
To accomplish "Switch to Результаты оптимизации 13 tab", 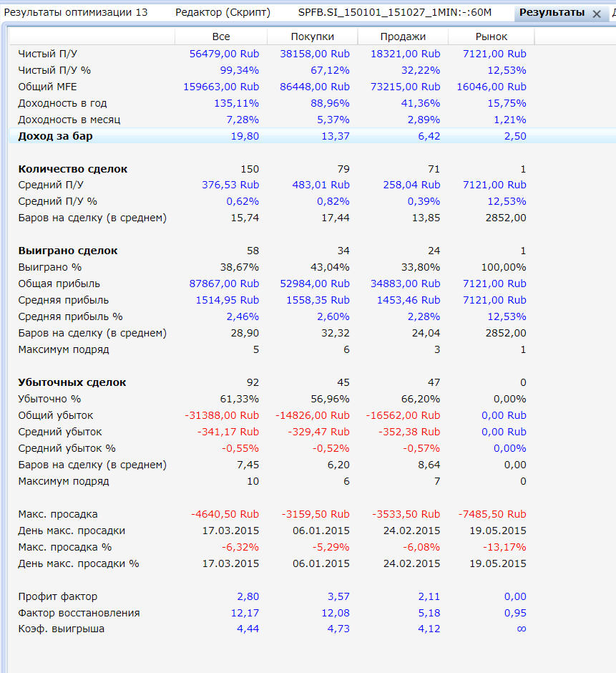I will (x=76, y=13).
